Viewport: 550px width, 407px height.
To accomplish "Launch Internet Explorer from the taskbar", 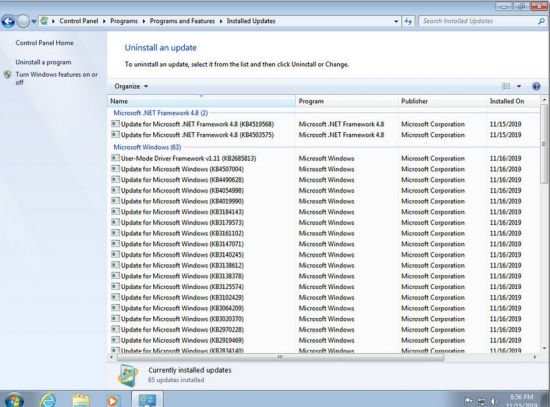I will [48, 400].
